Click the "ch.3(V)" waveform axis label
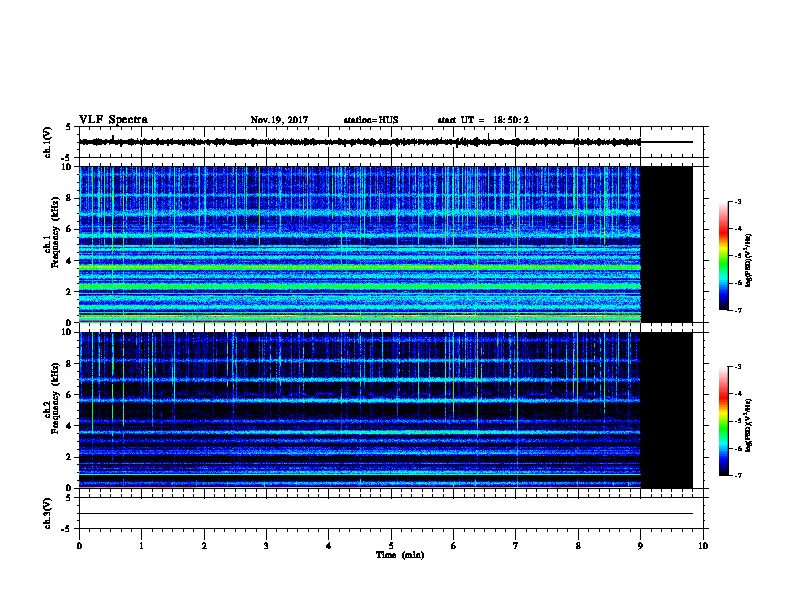 tap(48, 514)
